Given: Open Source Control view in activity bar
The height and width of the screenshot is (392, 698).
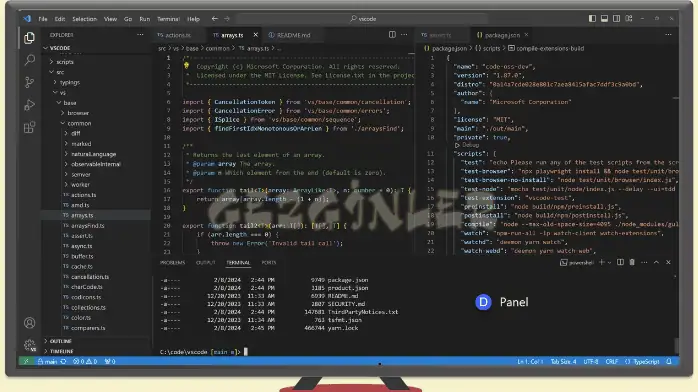Looking at the screenshot, I should [29, 82].
